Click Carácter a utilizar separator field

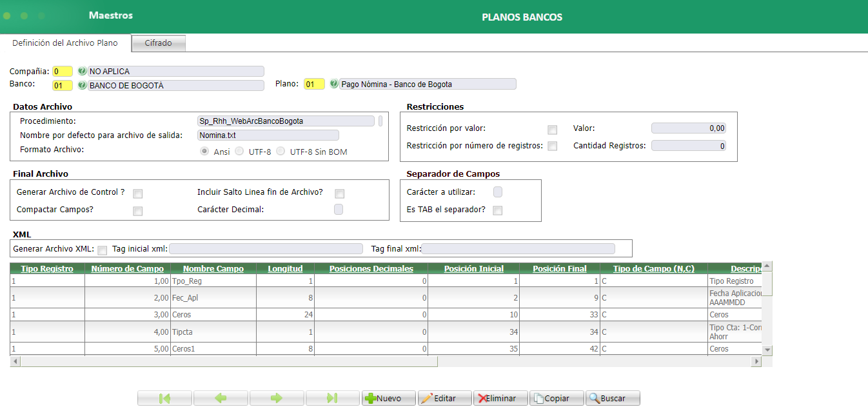[497, 192]
